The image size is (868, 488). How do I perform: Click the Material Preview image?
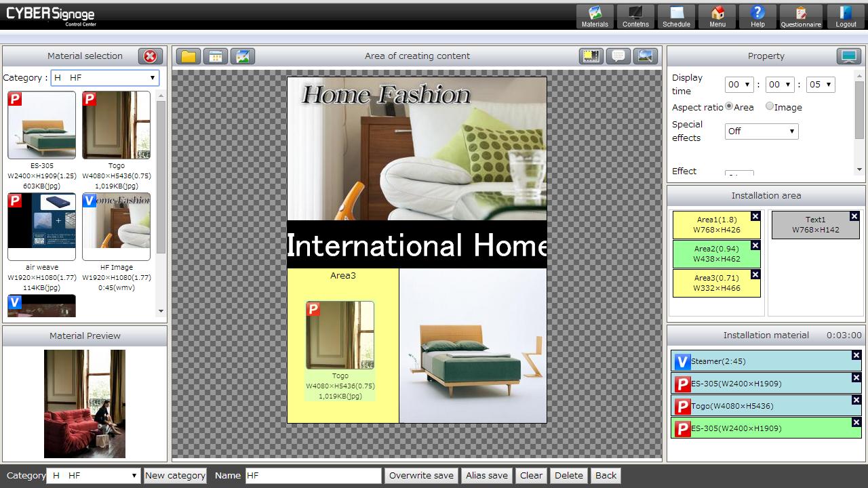(x=85, y=404)
